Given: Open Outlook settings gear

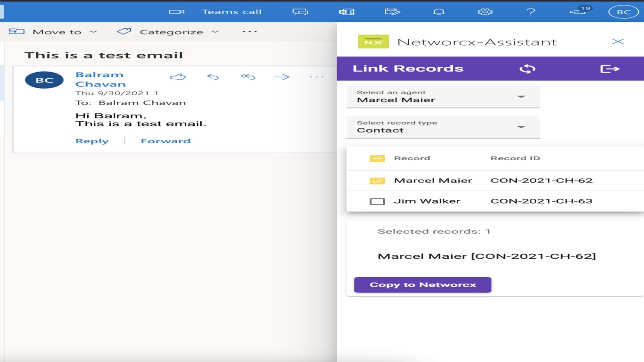Looking at the screenshot, I should pyautogui.click(x=485, y=12).
